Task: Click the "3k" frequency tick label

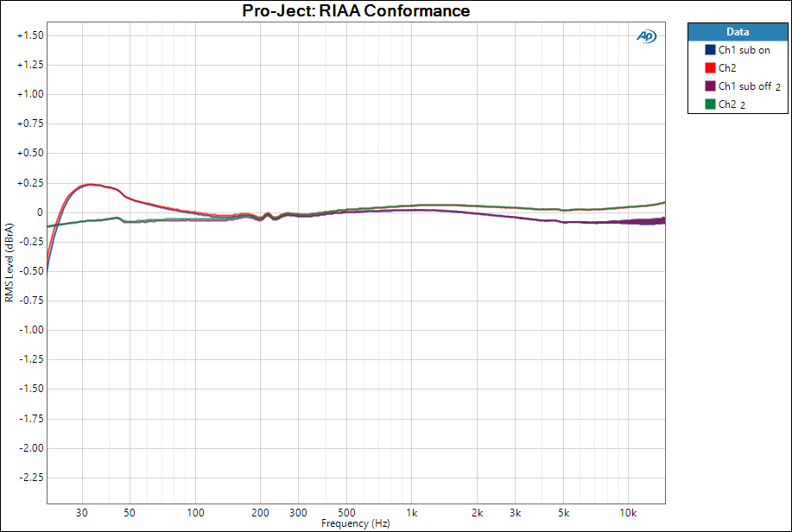Action: click(x=516, y=513)
